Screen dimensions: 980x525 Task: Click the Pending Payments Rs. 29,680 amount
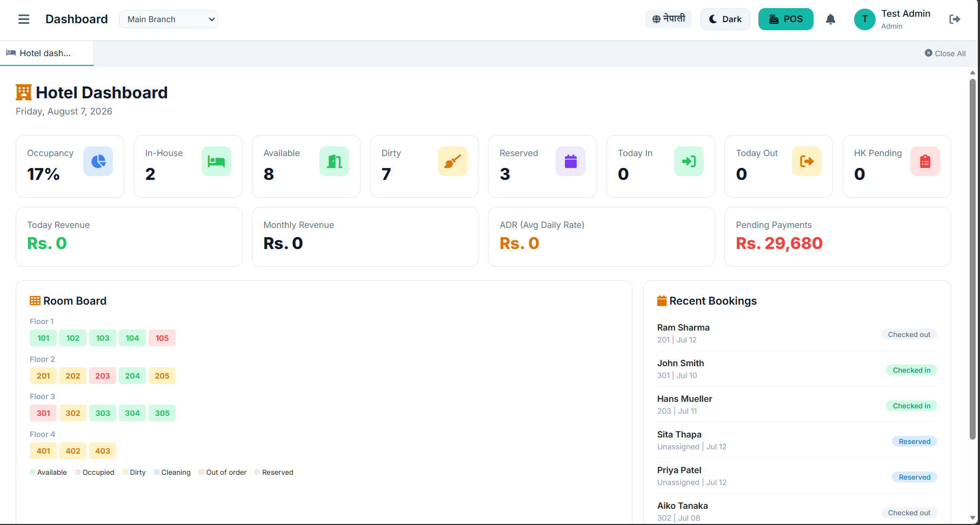(x=779, y=244)
